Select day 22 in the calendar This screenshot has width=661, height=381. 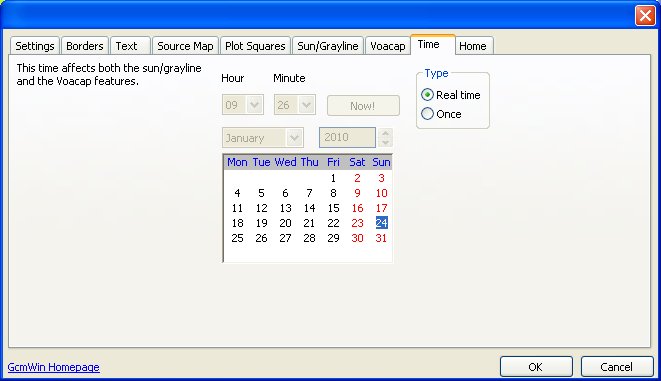coord(333,223)
